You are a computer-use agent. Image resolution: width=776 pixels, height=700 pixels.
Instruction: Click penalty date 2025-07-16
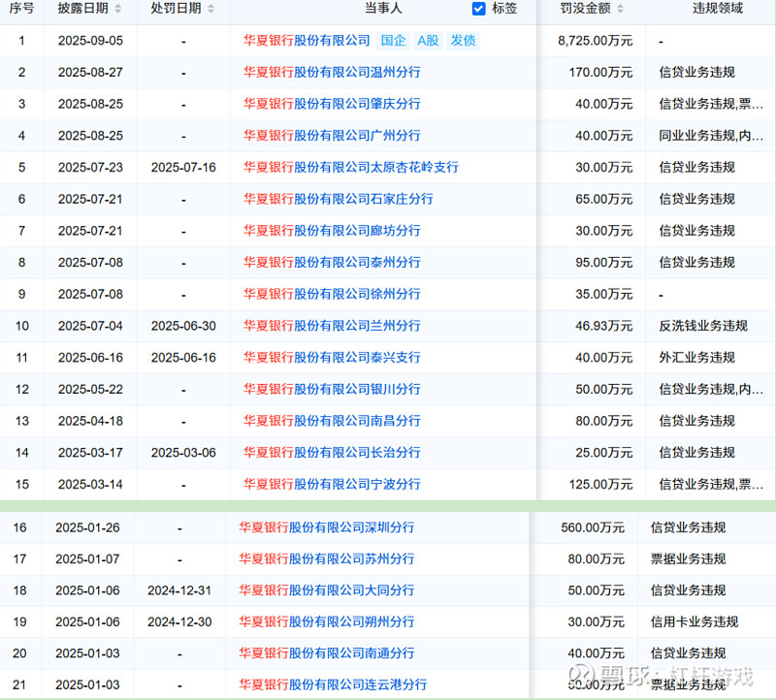pos(183,167)
